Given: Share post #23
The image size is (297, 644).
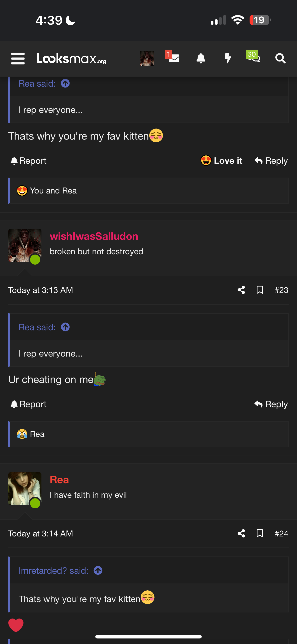Looking at the screenshot, I should [241, 290].
